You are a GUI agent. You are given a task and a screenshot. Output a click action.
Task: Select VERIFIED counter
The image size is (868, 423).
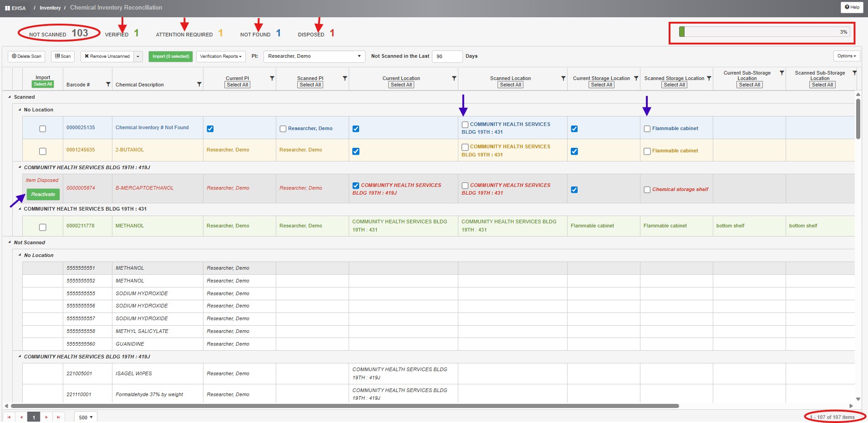[x=122, y=34]
